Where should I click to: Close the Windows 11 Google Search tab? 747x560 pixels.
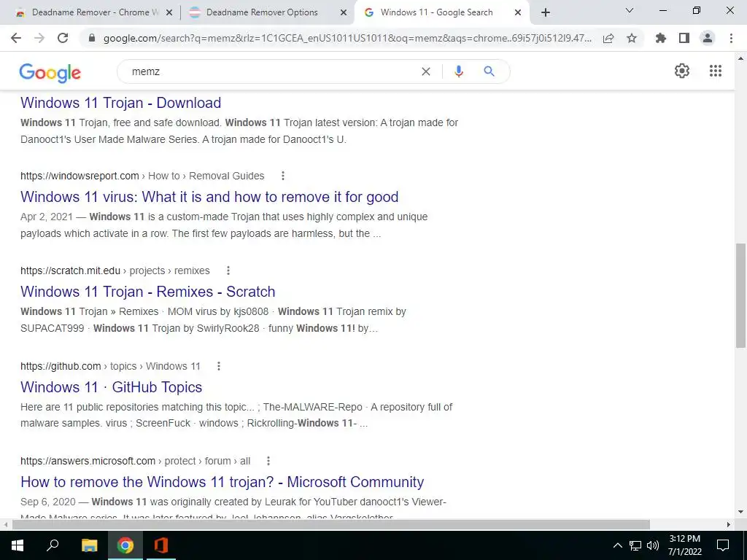pos(518,13)
